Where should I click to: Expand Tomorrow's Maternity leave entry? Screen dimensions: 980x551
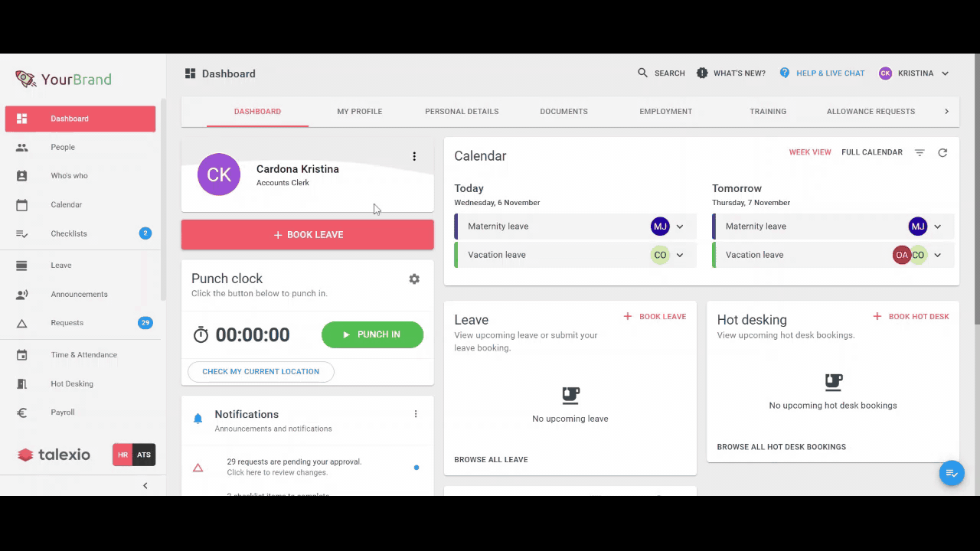click(x=937, y=227)
